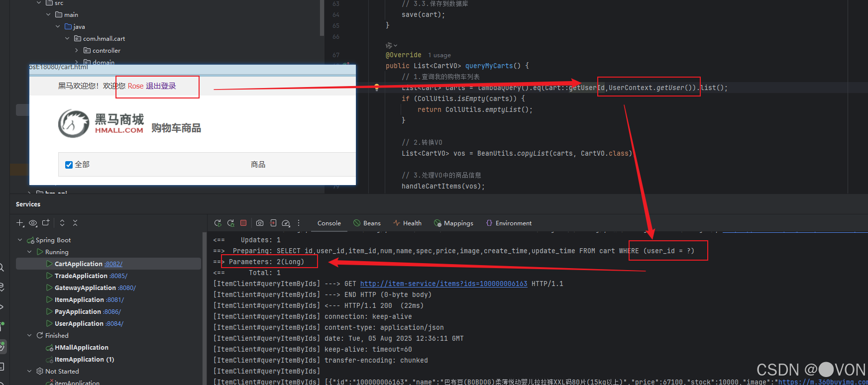Image resolution: width=868 pixels, height=385 pixels.
Task: Switch to the Mappings tab
Action: click(x=453, y=223)
